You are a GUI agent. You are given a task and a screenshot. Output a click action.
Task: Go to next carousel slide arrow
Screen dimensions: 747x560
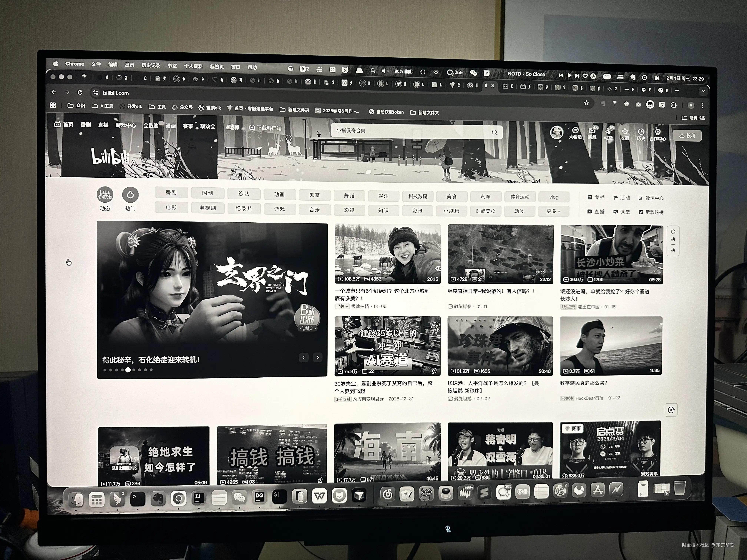tap(317, 357)
